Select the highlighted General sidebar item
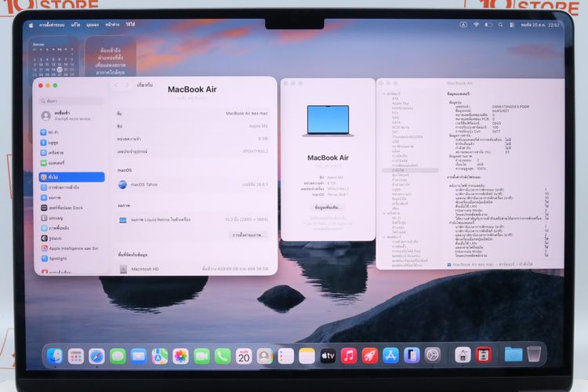The width and height of the screenshot is (588, 392). click(71, 177)
